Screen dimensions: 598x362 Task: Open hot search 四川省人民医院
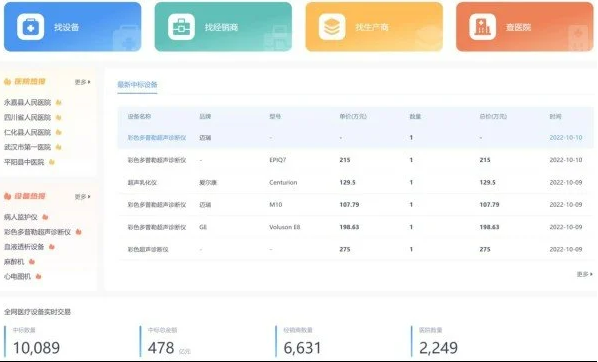point(27,117)
